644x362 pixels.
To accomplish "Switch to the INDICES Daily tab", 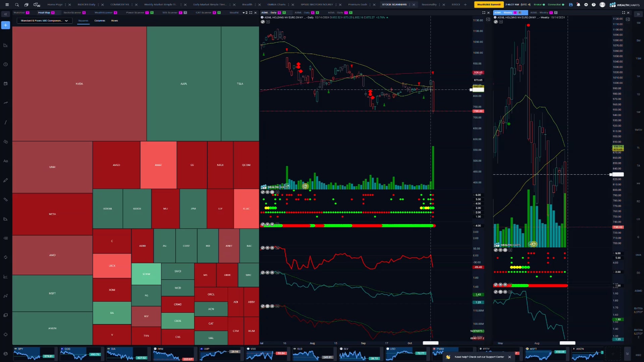I will (87, 5).
